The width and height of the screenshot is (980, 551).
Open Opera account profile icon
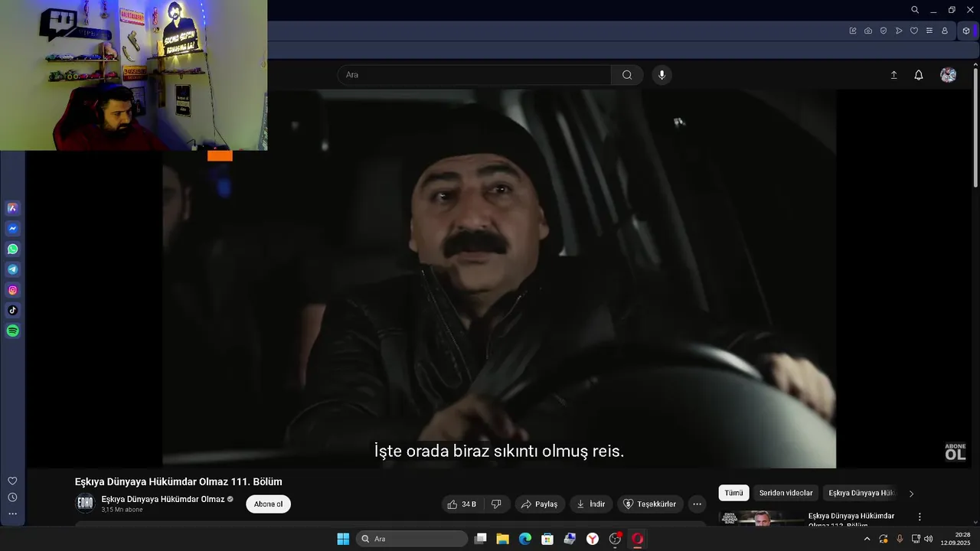click(945, 31)
